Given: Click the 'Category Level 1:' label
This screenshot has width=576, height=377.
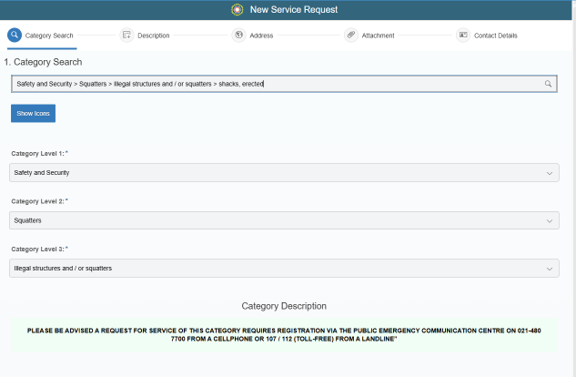Looking at the screenshot, I should [x=39, y=154].
